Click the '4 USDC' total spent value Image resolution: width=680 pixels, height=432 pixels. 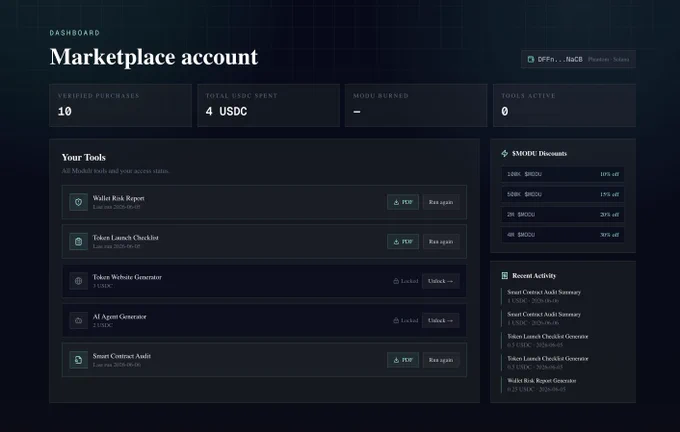click(x=226, y=111)
